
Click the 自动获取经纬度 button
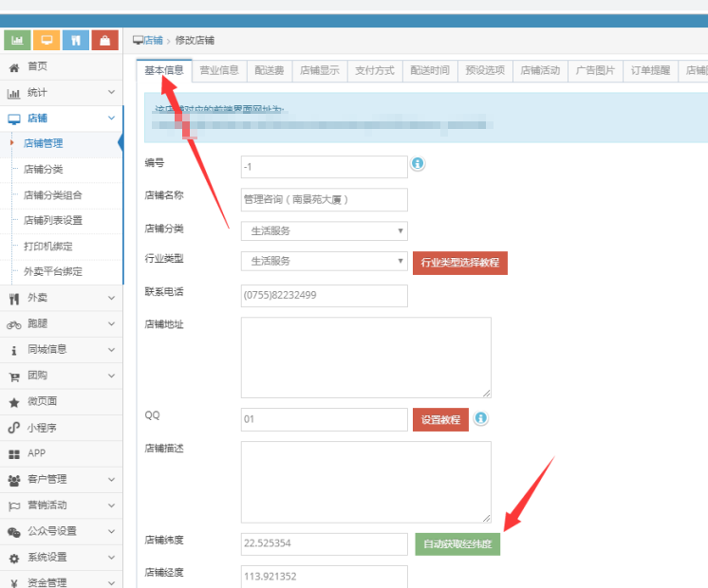point(457,544)
